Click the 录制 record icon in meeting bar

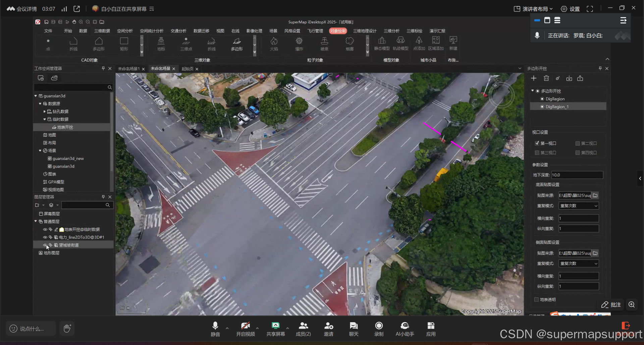pyautogui.click(x=379, y=326)
